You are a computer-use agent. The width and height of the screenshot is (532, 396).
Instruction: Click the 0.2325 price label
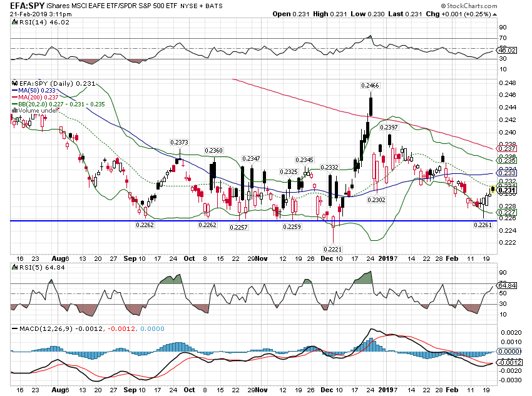pos(289,172)
